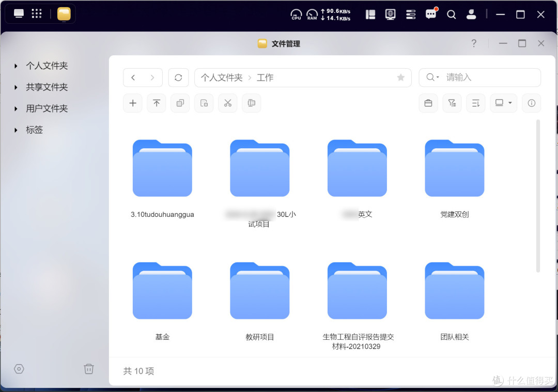The height and width of the screenshot is (392, 558).
Task: Select 个人文件夹 in sidebar
Action: [x=47, y=66]
